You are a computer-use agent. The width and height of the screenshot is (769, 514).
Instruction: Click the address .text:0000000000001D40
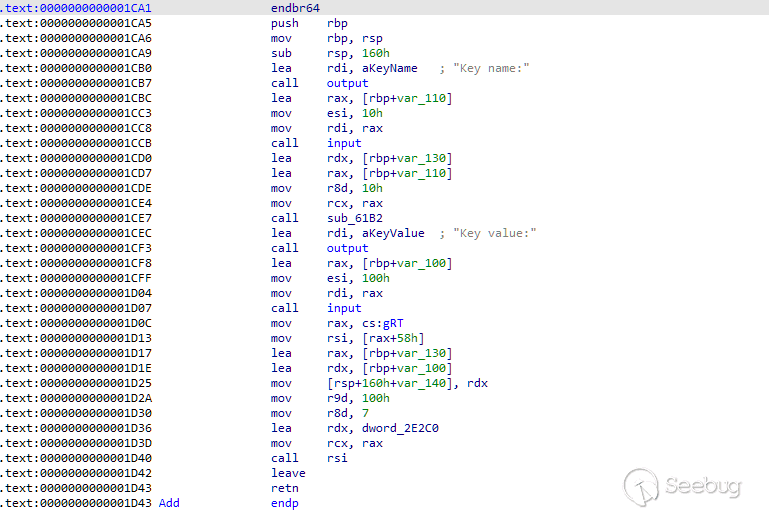tap(76, 459)
